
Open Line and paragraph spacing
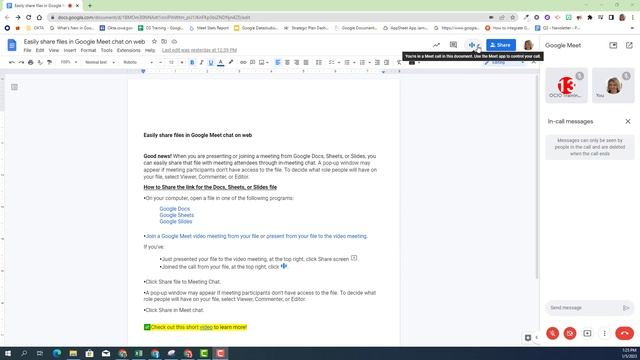(319, 62)
